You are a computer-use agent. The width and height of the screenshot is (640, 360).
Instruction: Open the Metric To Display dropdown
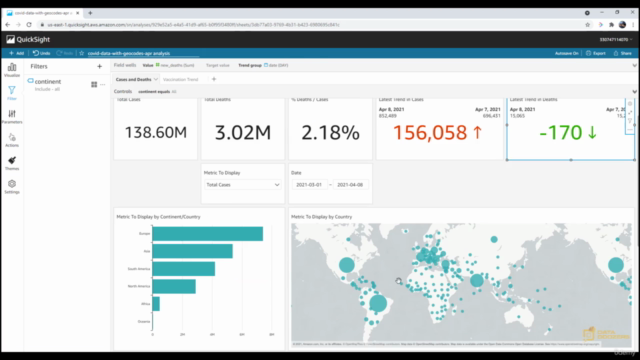pos(243,184)
